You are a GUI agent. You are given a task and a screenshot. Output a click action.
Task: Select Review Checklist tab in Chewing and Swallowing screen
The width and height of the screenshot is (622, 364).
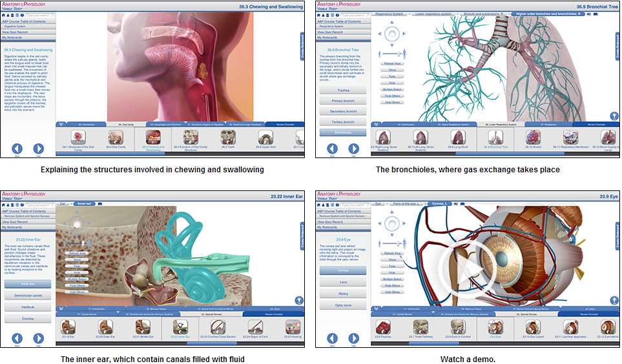point(285,125)
